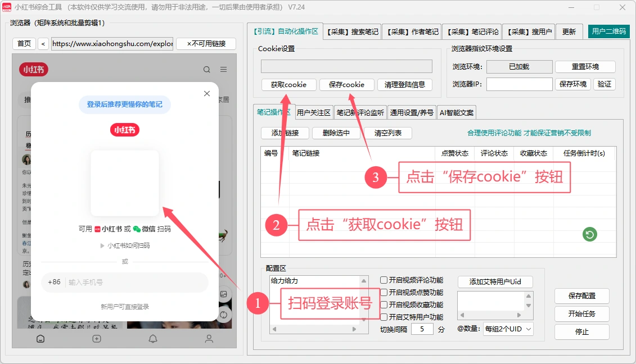Image resolution: width=636 pixels, height=364 pixels.
Task: Click the 验证 button
Action: pos(605,84)
